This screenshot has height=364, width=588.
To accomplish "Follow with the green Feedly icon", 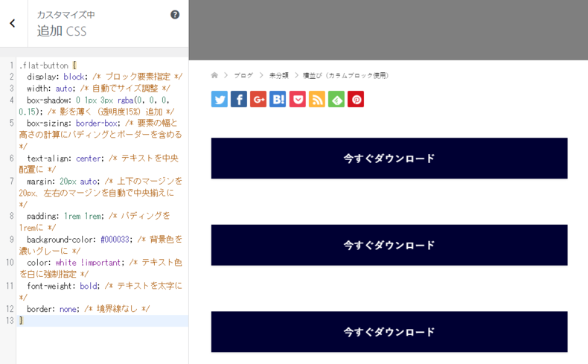I will (336, 99).
